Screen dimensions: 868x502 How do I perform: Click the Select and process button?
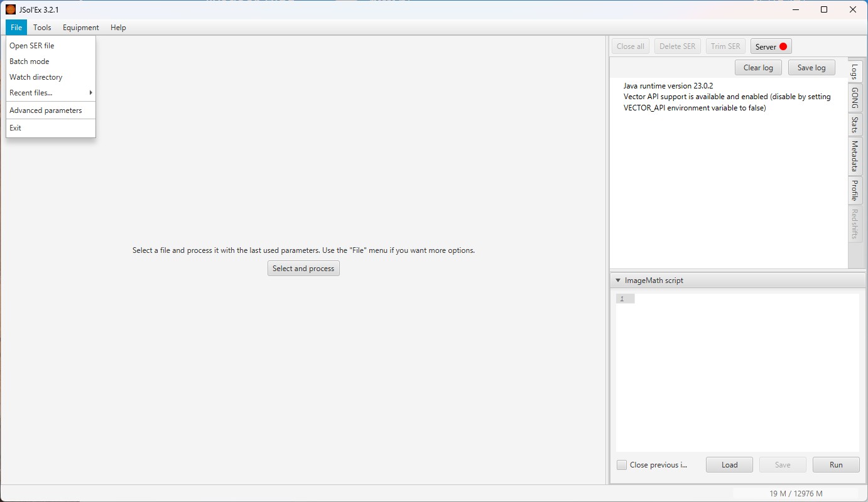pyautogui.click(x=303, y=269)
